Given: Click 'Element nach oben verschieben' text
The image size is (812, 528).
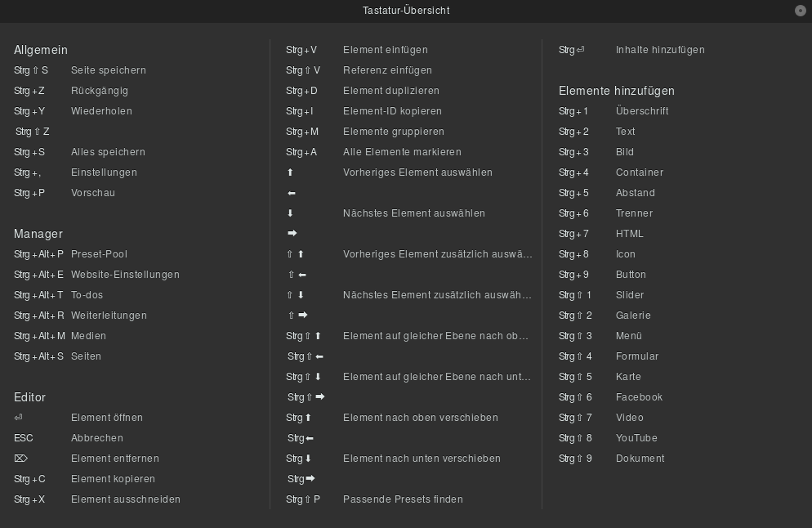Looking at the screenshot, I should click(x=421, y=418).
